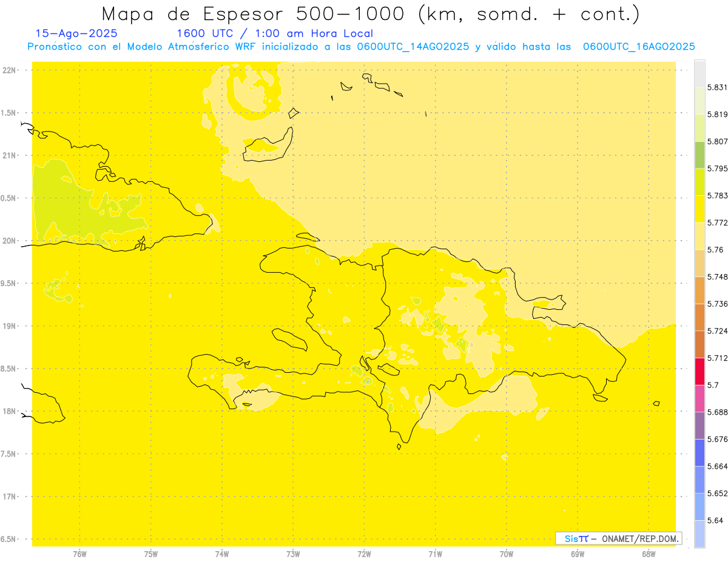This screenshot has width=728, height=562.
Task: Click the "19N" latitude label
Action: click(8, 326)
